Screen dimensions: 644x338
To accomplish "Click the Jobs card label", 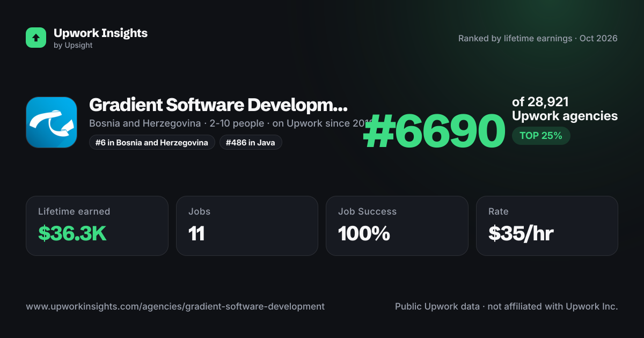I will pyautogui.click(x=200, y=211).
